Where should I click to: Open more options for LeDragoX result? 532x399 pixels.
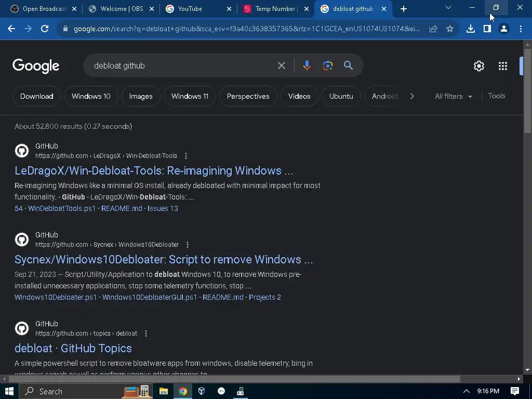point(186,156)
